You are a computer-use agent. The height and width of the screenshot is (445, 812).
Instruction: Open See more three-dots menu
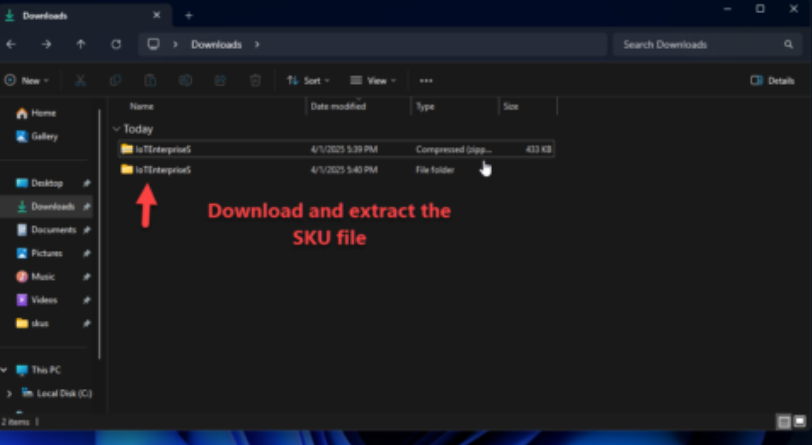pos(426,80)
